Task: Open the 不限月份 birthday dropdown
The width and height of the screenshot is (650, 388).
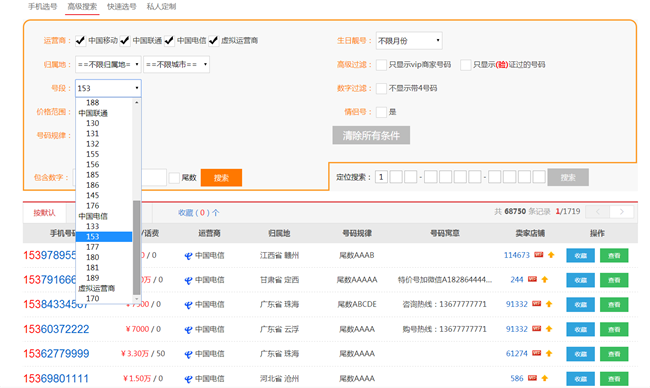Action: [x=409, y=41]
